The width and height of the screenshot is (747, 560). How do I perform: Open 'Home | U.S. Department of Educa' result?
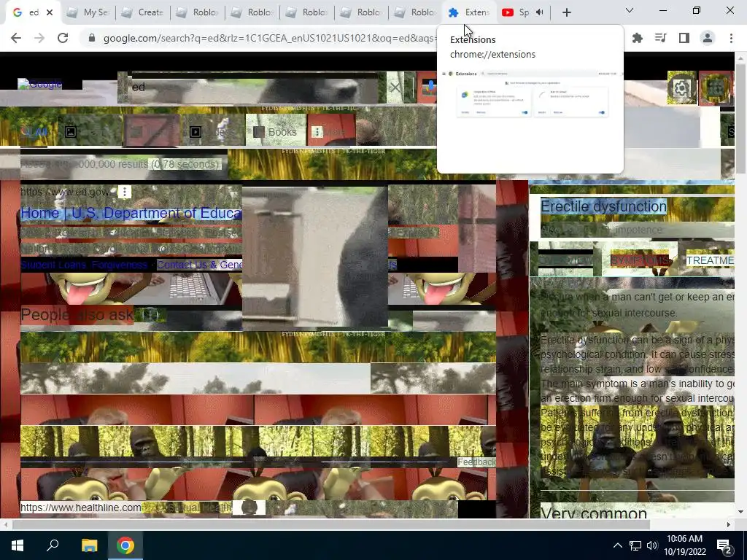click(x=131, y=213)
